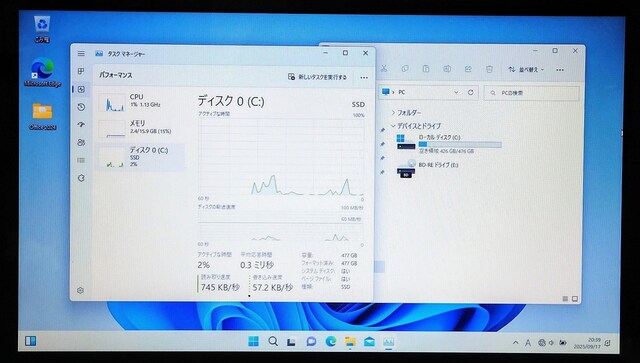Viewport: 640px width, 363px height.
Task: Open taskbar Search
Action: tap(273, 341)
